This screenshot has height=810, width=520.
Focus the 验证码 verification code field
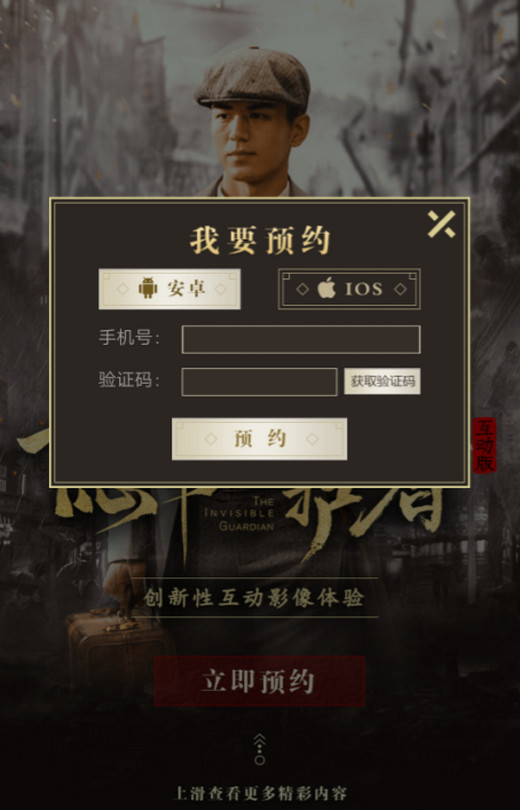(x=259, y=382)
